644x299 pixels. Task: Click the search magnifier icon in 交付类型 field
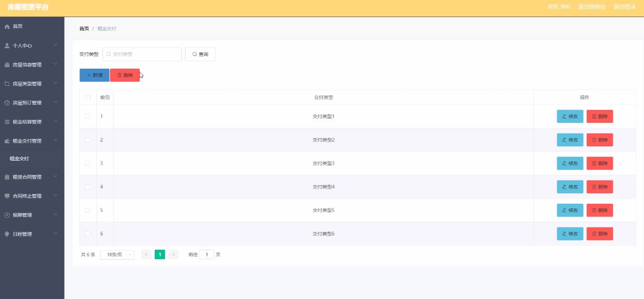coord(109,54)
